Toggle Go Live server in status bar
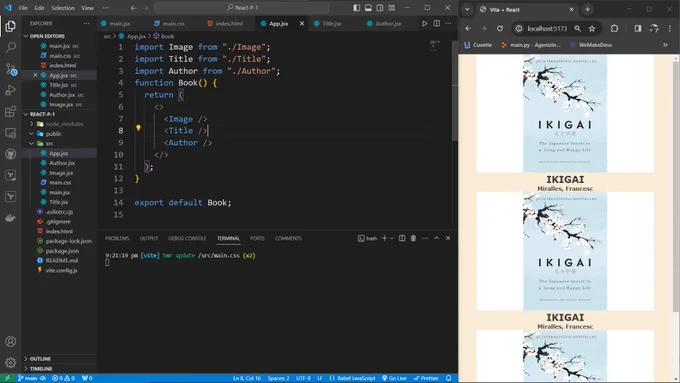Screen dimensions: 680x383 click(394, 378)
